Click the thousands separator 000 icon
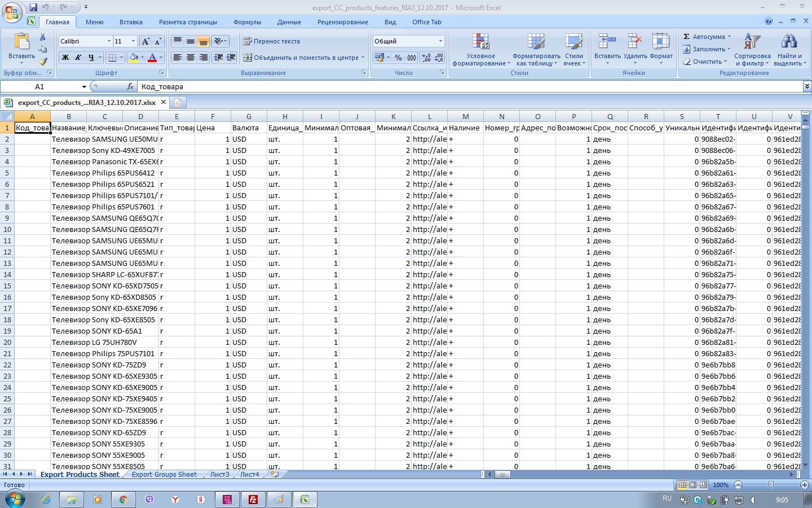The height and width of the screenshot is (508, 812). pos(412,58)
